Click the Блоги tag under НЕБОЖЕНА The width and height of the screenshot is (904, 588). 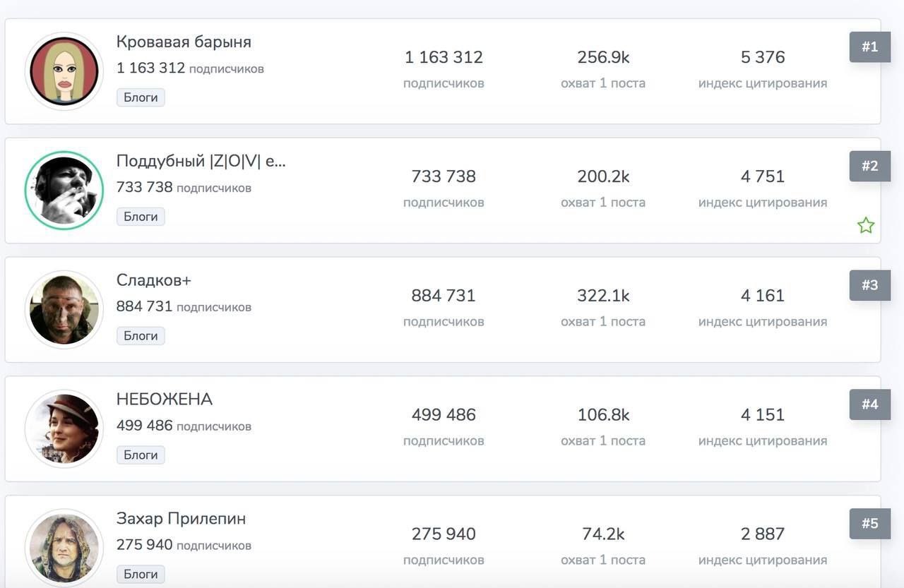click(x=141, y=455)
